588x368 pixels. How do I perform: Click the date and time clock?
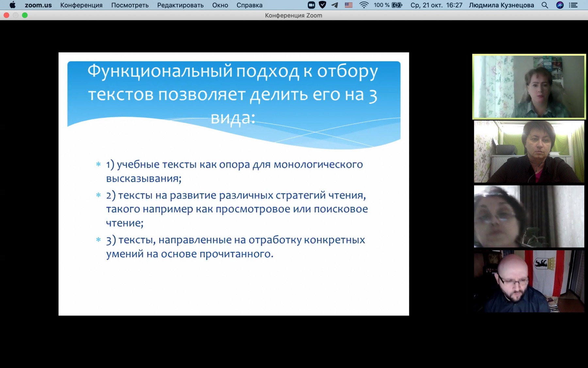click(x=436, y=5)
